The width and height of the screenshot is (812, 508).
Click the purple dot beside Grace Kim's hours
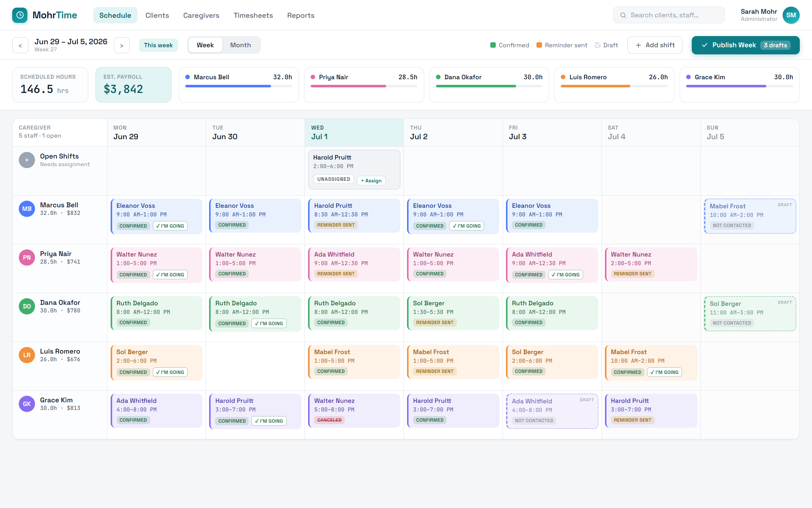click(x=688, y=77)
